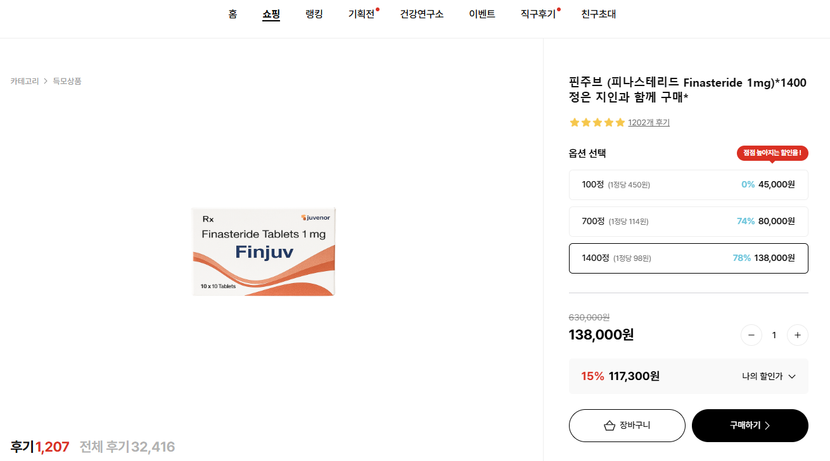Click the breadcrumb arrow after 카테고리
The width and height of the screenshot is (830, 461).
[46, 81]
